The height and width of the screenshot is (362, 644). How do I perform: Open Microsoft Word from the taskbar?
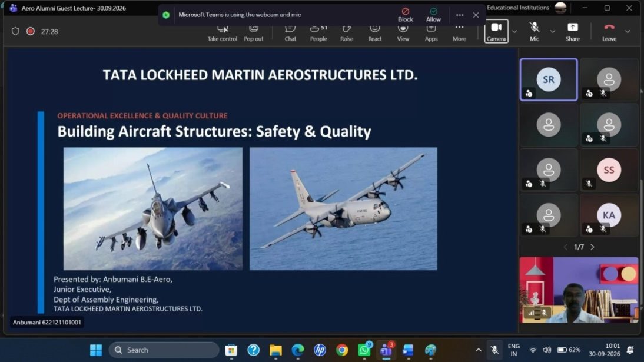coord(408,350)
